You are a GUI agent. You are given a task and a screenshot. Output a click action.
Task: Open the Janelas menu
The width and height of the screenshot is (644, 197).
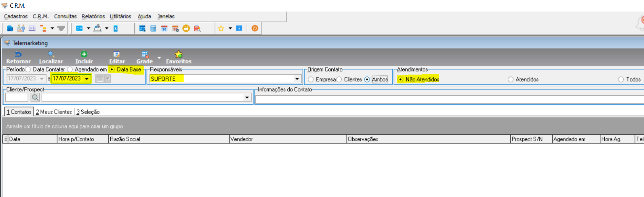coord(166,16)
